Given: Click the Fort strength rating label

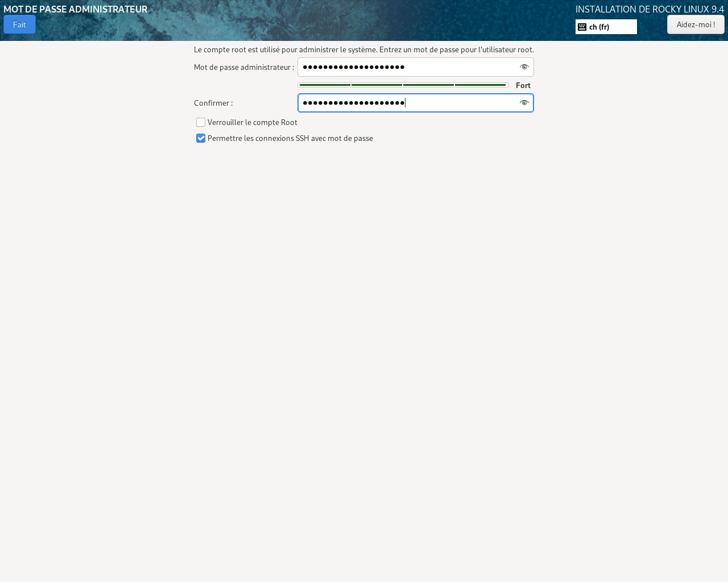Looking at the screenshot, I should 523,85.
